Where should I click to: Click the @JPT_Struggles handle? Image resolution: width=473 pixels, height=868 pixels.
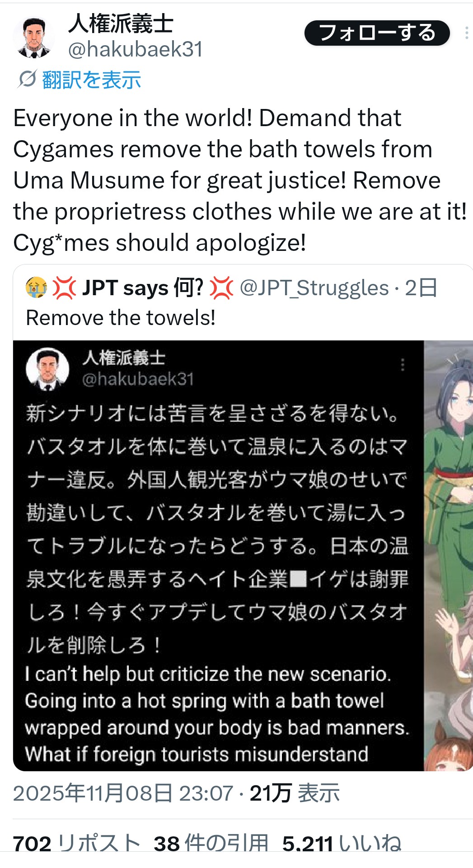click(x=314, y=288)
